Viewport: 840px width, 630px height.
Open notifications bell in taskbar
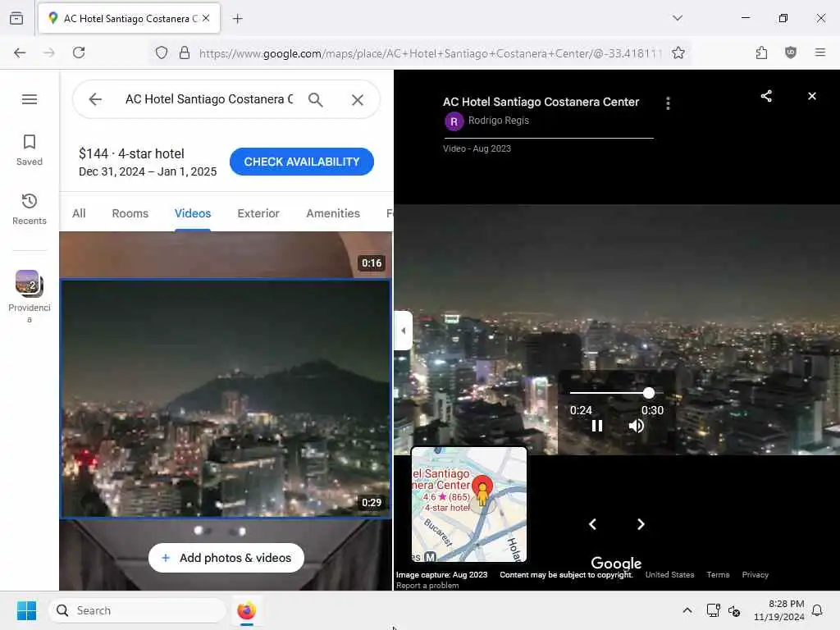[x=818, y=610]
